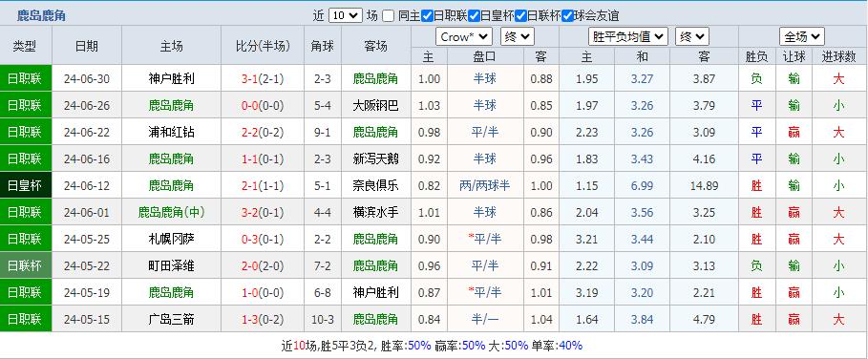This screenshot has height=359, width=868.
Task: Click the 角球 column header
Action: pyautogui.click(x=323, y=47)
